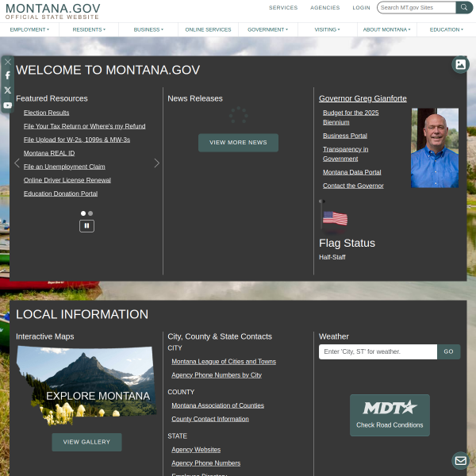The image size is (476, 476).
Task: Click the Login link
Action: point(361,8)
